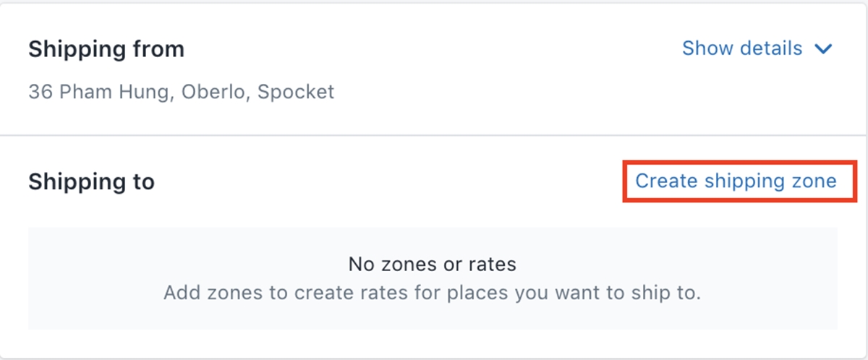Select the 36 Pham Hung address text

tap(98, 93)
